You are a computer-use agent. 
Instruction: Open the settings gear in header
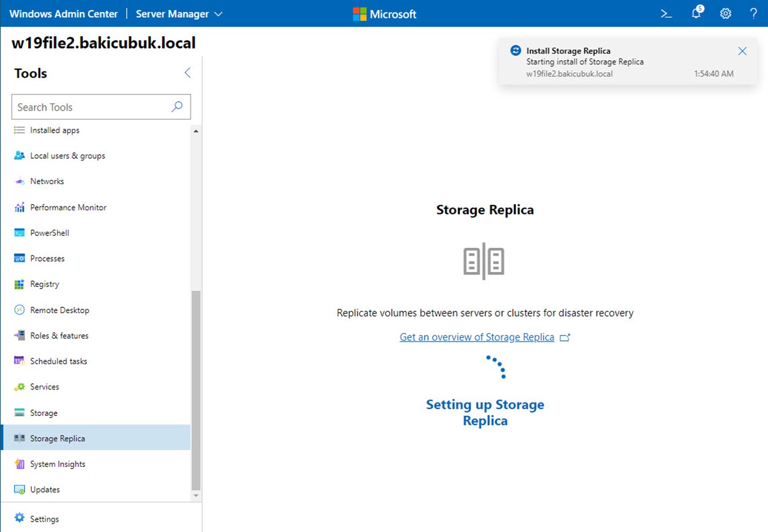pos(726,14)
